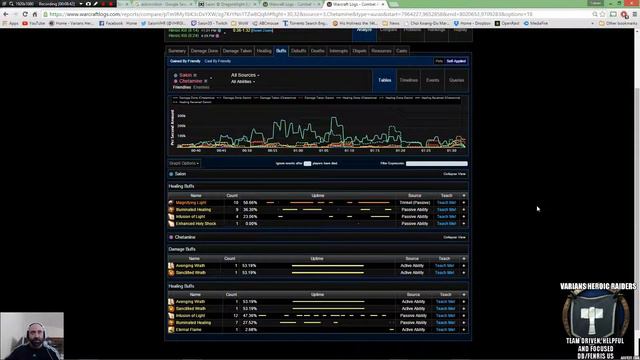Open the Casts tab
The image size is (640, 360).
[x=402, y=51]
